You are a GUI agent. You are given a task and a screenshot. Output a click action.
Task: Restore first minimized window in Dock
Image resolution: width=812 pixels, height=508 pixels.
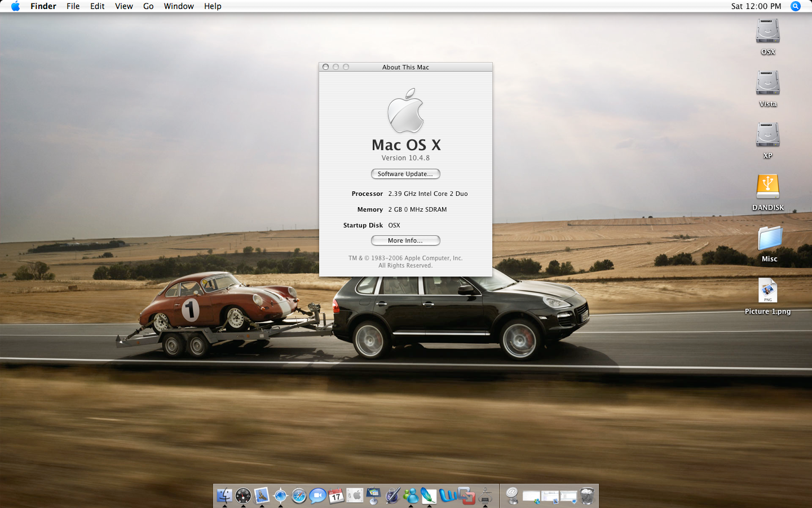pos(531,497)
